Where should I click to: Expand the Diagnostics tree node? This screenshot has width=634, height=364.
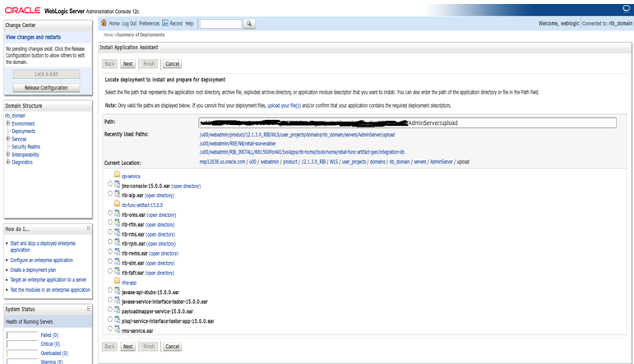tap(7, 162)
